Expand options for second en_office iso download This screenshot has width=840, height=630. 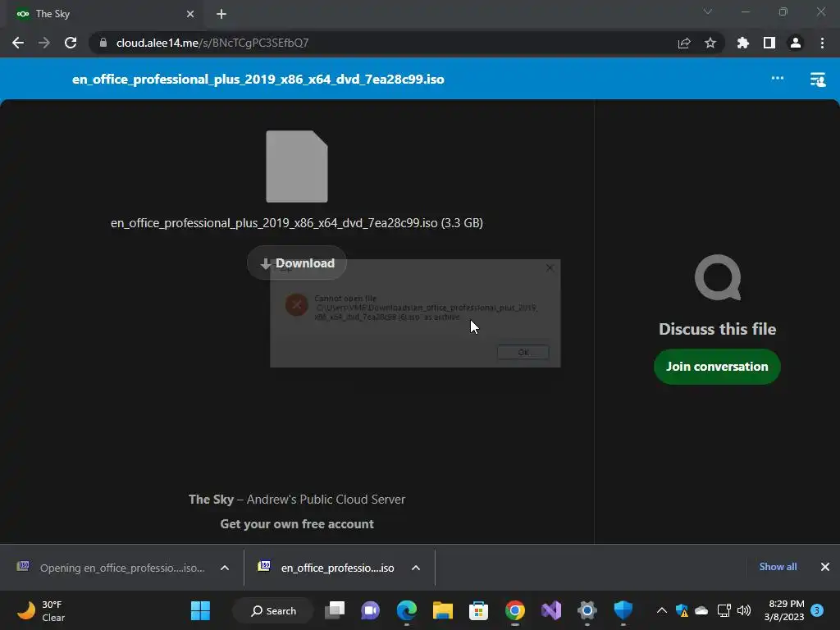coord(416,568)
